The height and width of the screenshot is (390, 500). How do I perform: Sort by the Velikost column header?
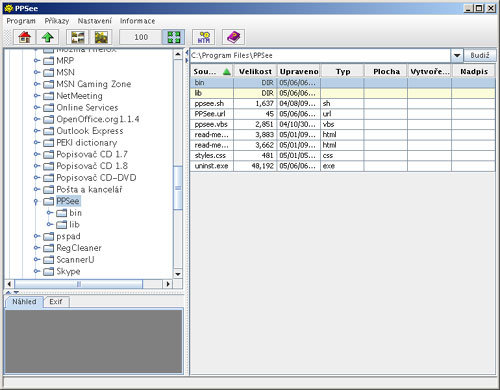pos(255,71)
